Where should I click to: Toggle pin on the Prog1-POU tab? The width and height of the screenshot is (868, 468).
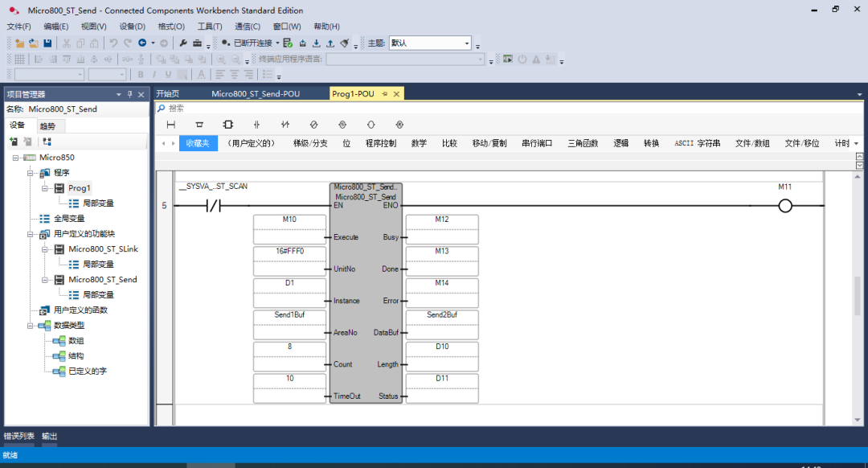pos(384,94)
